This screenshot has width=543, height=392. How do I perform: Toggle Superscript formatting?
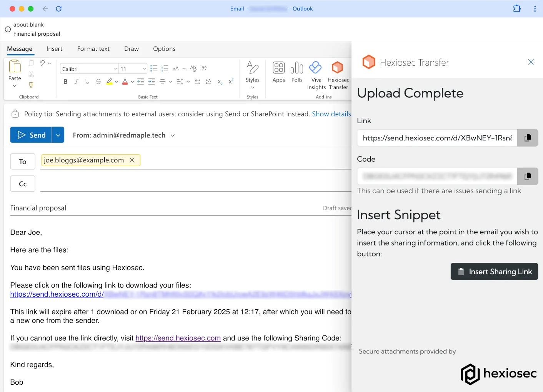coord(231,81)
